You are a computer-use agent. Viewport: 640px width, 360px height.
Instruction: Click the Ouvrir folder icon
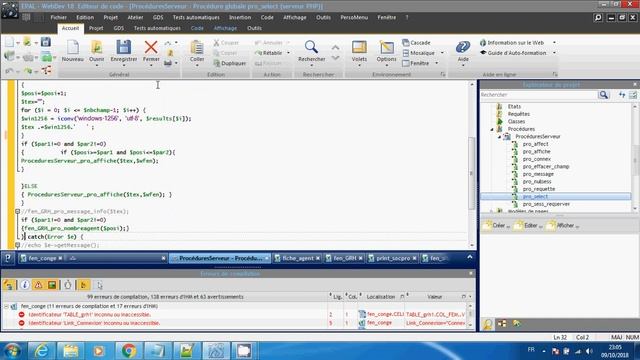tap(97, 47)
